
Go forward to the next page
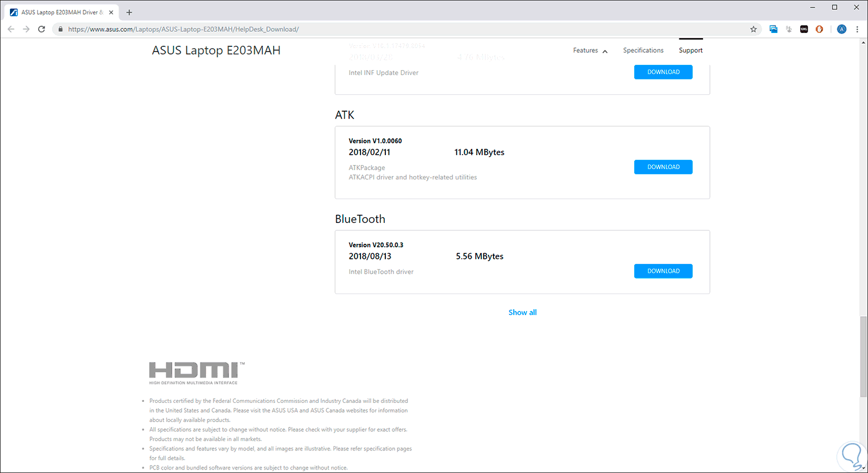[x=26, y=29]
